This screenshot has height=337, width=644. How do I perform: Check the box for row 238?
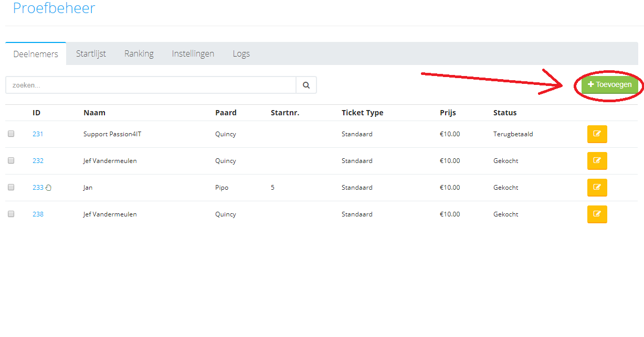pos(11,214)
